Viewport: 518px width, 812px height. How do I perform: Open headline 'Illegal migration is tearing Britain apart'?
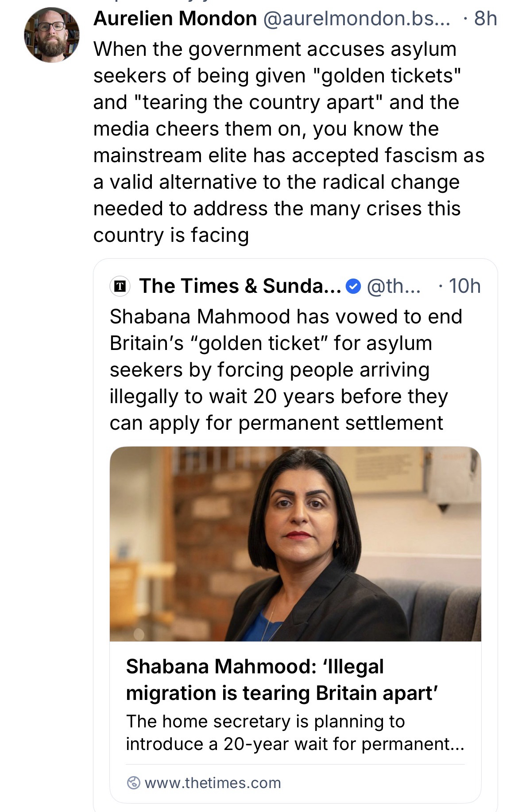(x=282, y=680)
